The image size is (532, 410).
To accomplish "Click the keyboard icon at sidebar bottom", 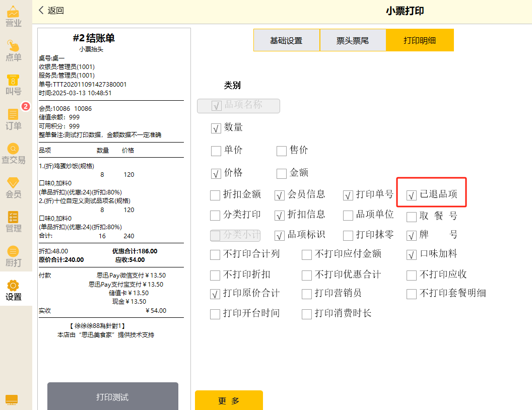I will [12, 399].
